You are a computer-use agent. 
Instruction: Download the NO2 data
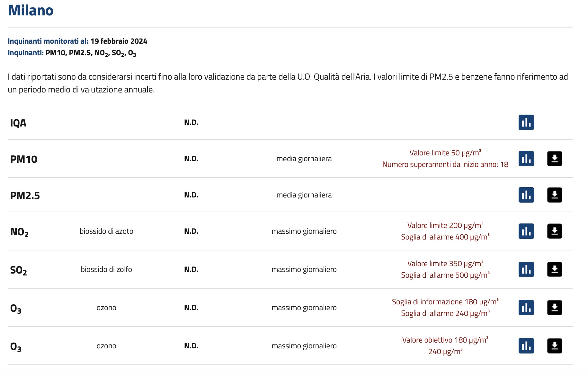click(554, 231)
